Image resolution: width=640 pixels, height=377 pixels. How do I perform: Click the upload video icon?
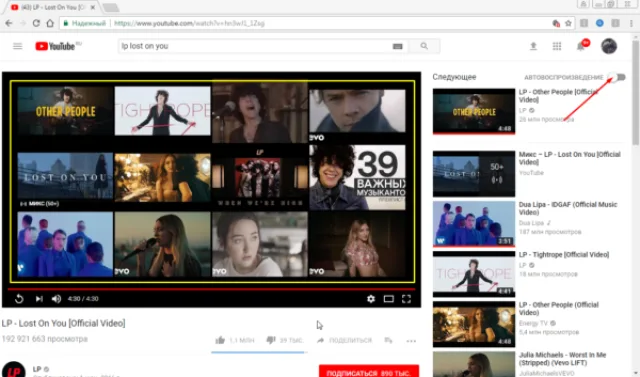pyautogui.click(x=533, y=46)
